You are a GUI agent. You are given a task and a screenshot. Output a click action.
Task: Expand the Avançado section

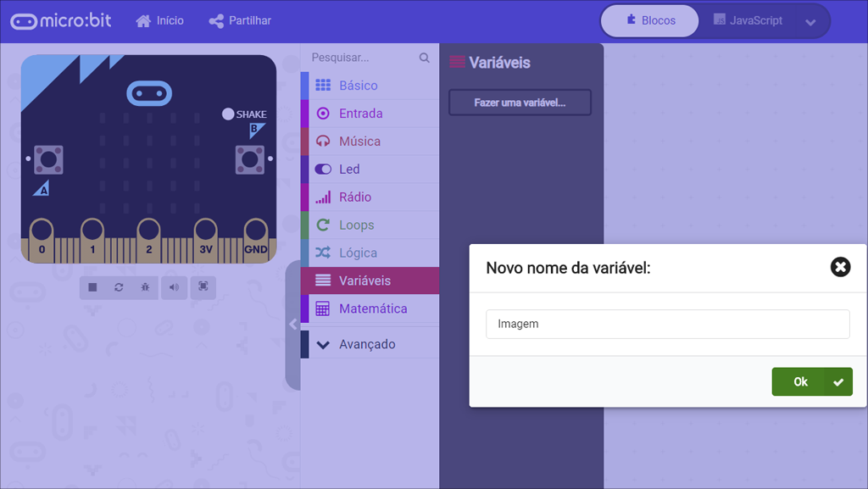(x=370, y=344)
